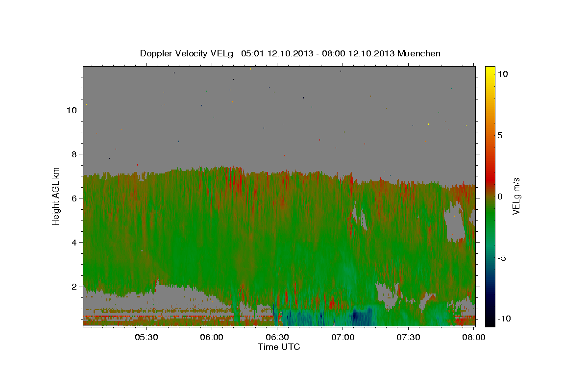
Task: Click the height tick label 2
Action: coord(74,286)
